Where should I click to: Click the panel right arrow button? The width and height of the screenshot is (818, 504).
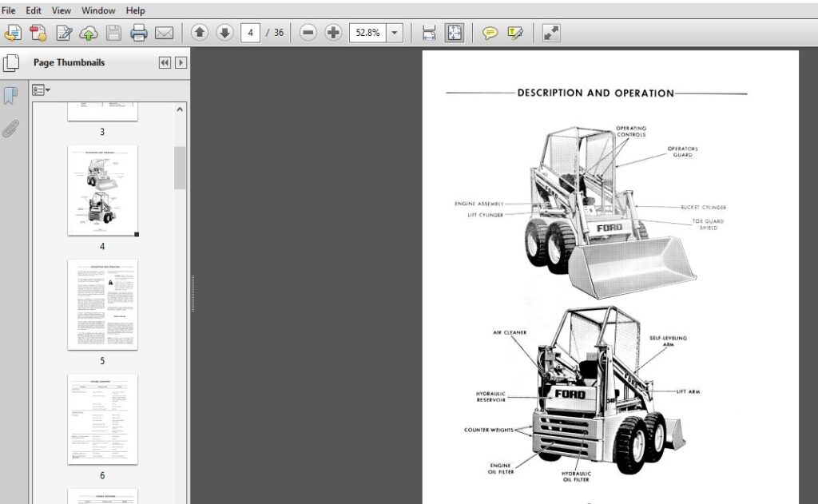click(181, 62)
